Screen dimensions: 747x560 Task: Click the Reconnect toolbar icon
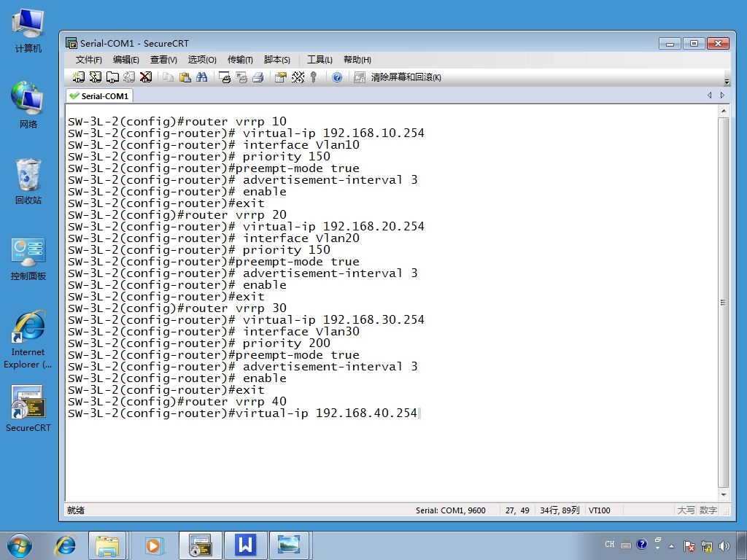[129, 77]
